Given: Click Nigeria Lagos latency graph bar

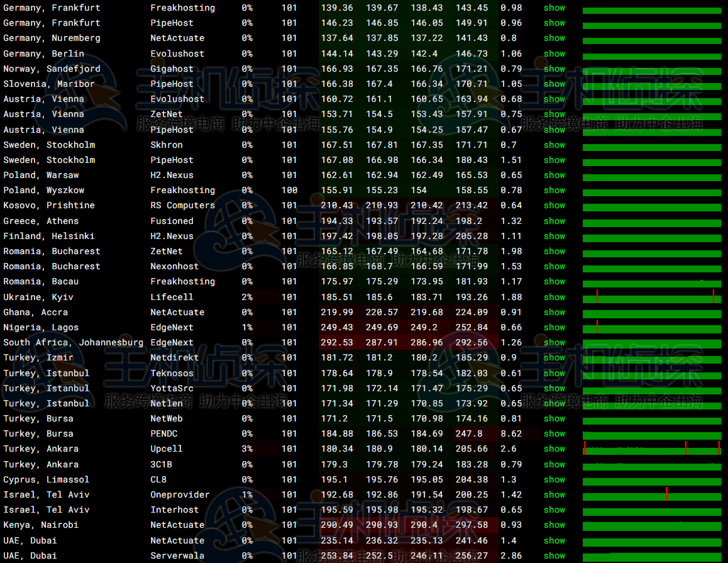Looking at the screenshot, I should 652,327.
